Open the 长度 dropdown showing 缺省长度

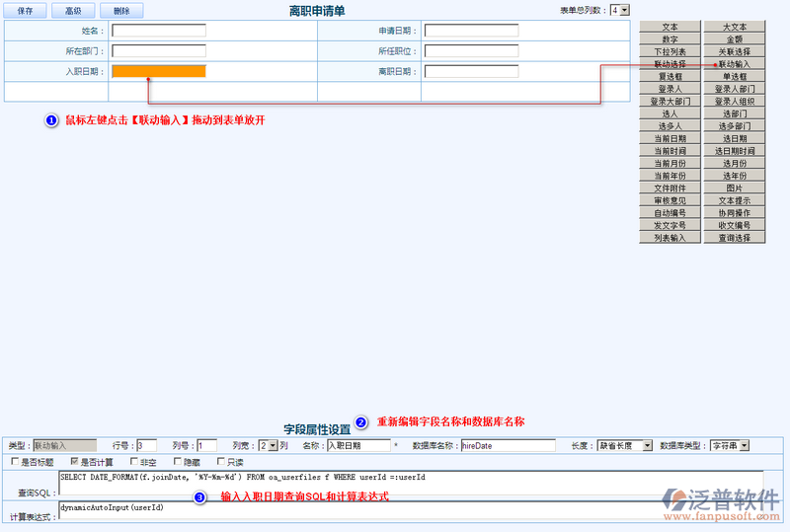click(x=625, y=446)
